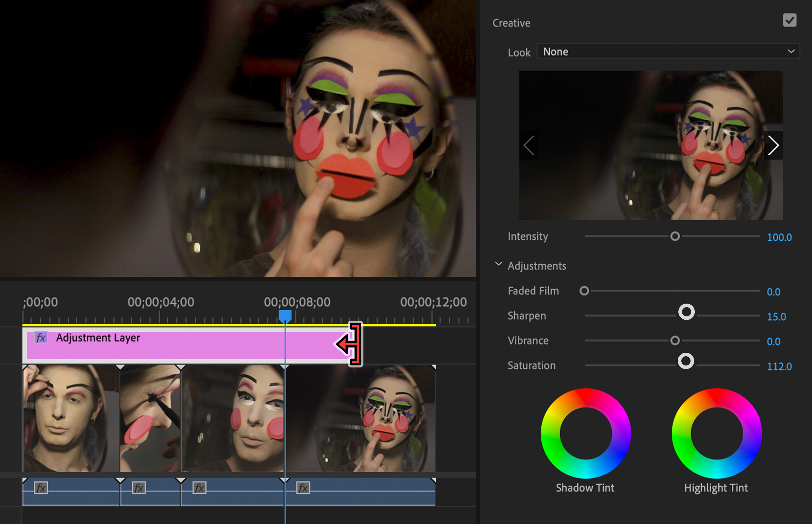Select the first video clip thumbnail in timeline
812x524 pixels.
click(71, 419)
